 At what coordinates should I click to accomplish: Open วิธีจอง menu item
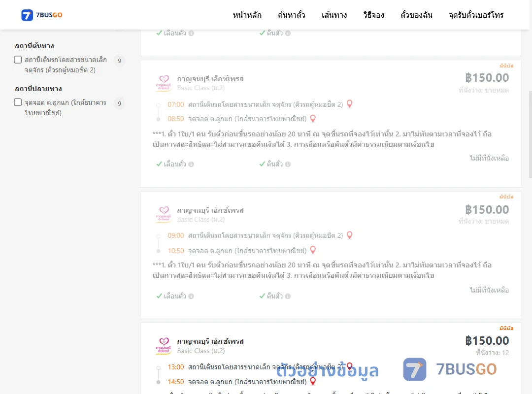[373, 15]
